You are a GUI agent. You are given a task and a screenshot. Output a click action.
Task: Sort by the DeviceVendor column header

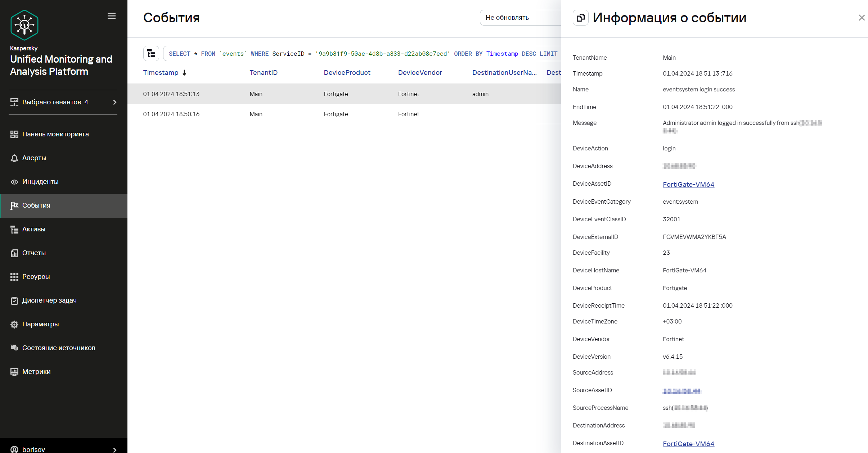[x=420, y=73]
